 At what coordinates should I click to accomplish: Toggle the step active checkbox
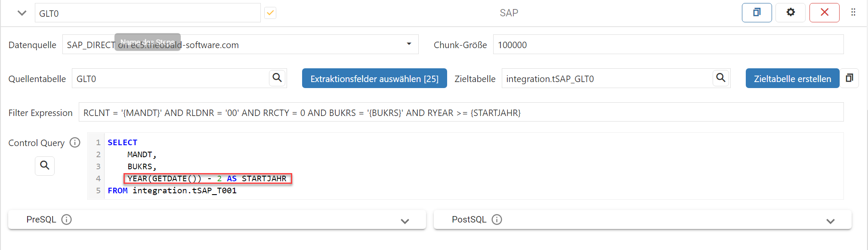(x=270, y=13)
